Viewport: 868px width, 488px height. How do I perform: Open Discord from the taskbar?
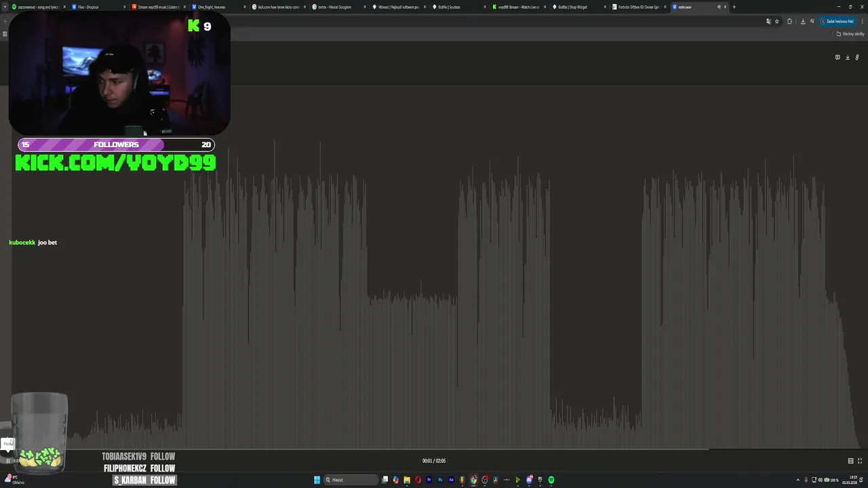click(529, 480)
